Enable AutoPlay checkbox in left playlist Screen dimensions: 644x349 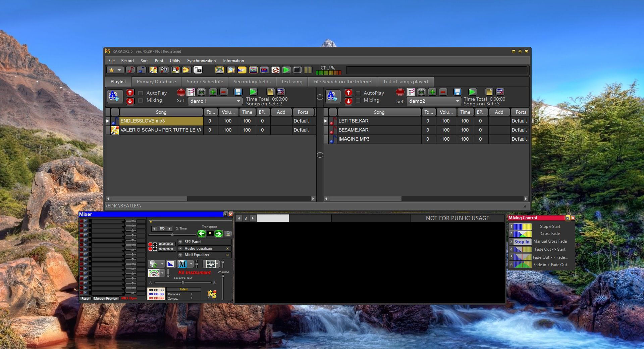point(141,93)
